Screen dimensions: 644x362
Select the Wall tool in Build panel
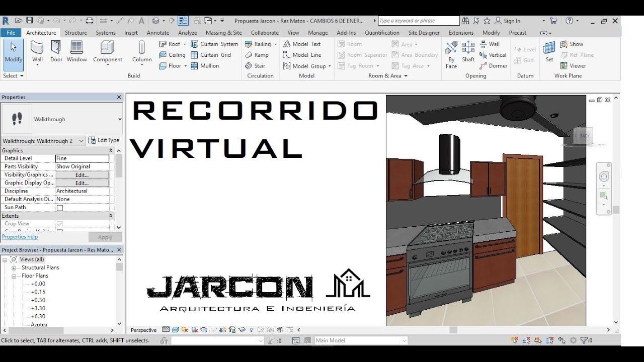37,53
